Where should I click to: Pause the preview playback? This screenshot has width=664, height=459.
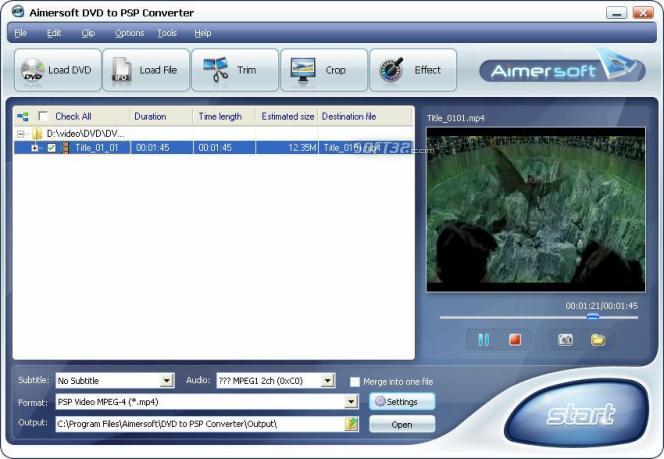coord(483,340)
